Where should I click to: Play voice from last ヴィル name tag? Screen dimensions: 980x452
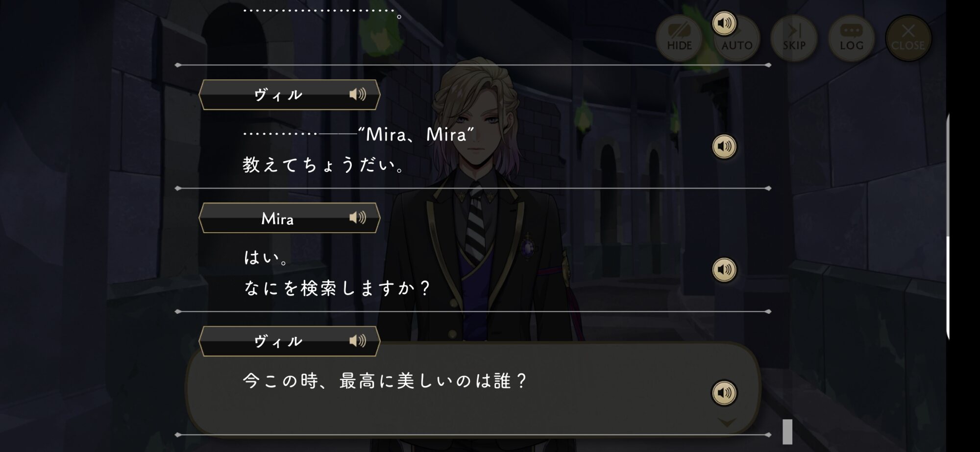(x=358, y=340)
